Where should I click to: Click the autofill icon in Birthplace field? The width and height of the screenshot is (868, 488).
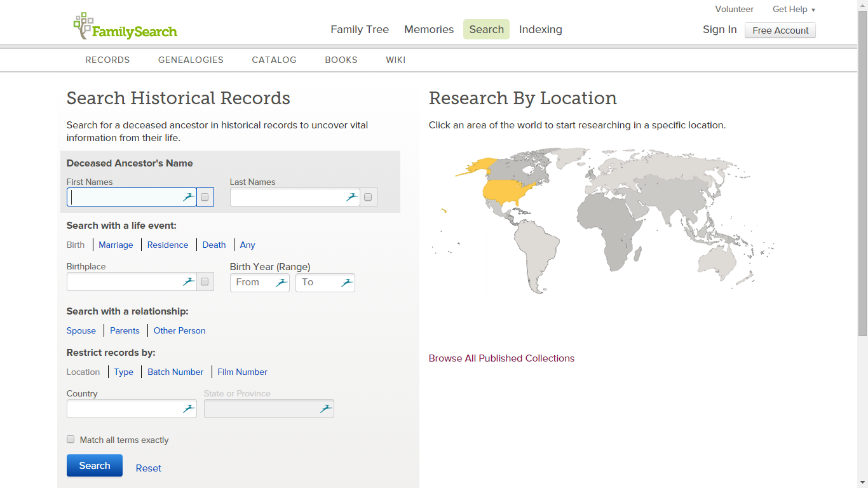coord(188,281)
